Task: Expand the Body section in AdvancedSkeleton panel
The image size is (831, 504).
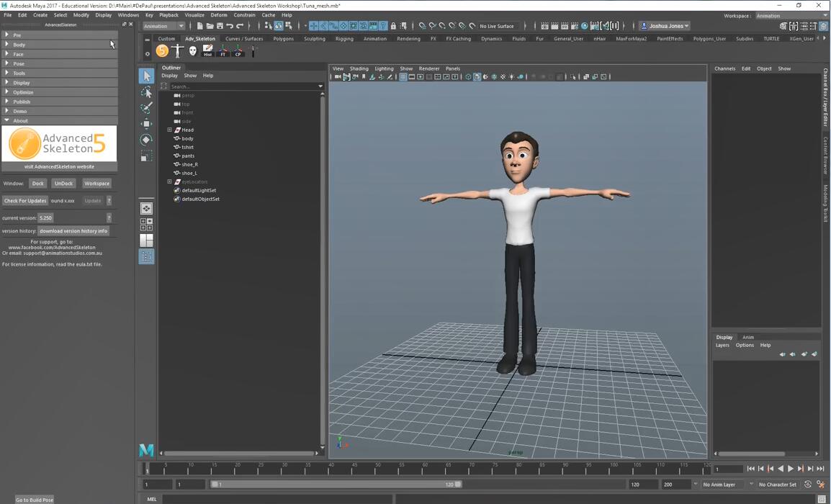Action: pos(19,45)
